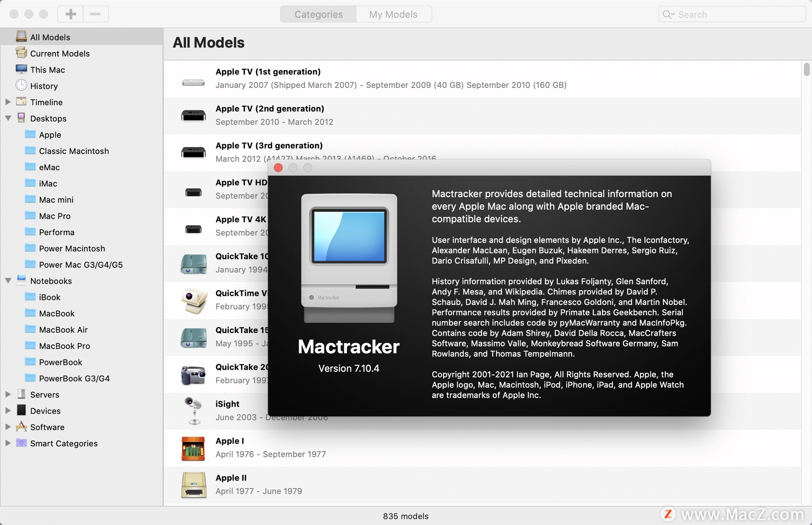Expand the Timeline disclosure triangle
This screenshot has height=525, width=812.
click(x=8, y=102)
